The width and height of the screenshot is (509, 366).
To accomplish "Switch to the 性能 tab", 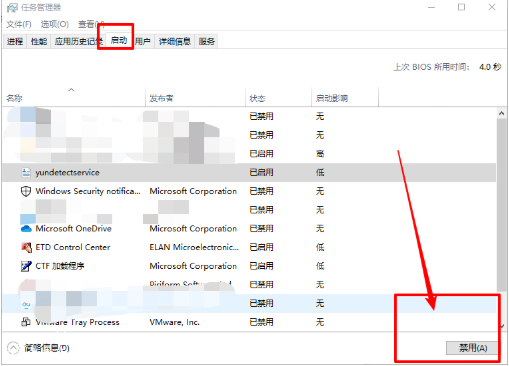I will pyautogui.click(x=39, y=41).
